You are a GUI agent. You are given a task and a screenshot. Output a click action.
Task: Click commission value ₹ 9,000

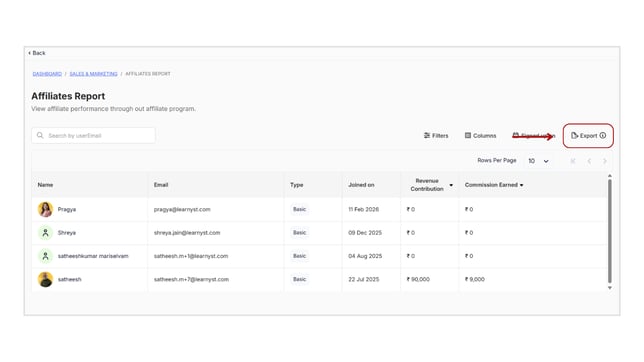pyautogui.click(x=474, y=279)
